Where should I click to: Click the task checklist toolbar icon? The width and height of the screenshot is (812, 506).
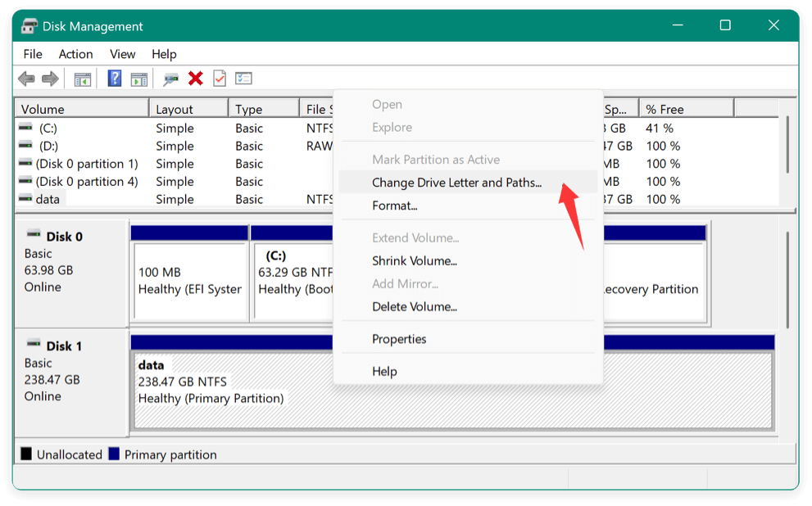[x=243, y=78]
